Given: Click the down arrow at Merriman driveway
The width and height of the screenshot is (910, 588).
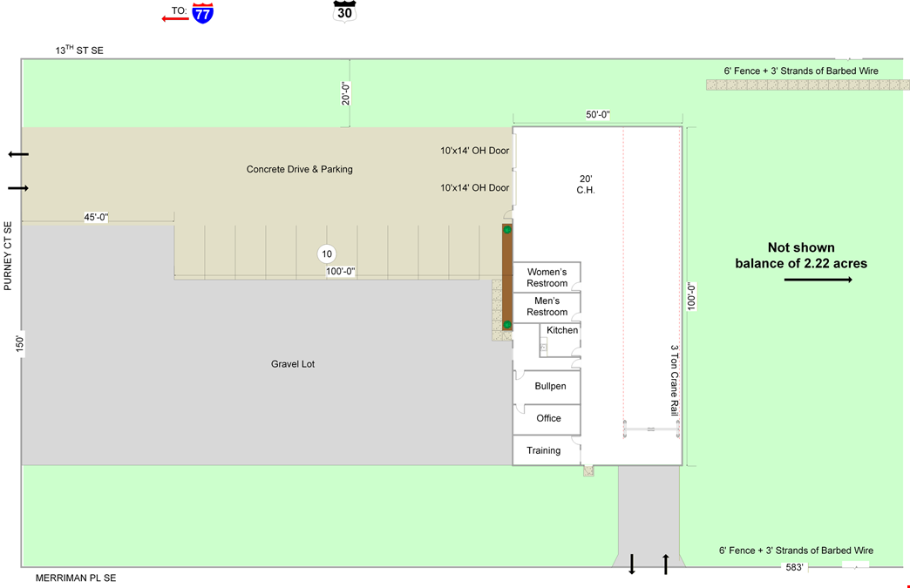Looking at the screenshot, I should [632, 564].
